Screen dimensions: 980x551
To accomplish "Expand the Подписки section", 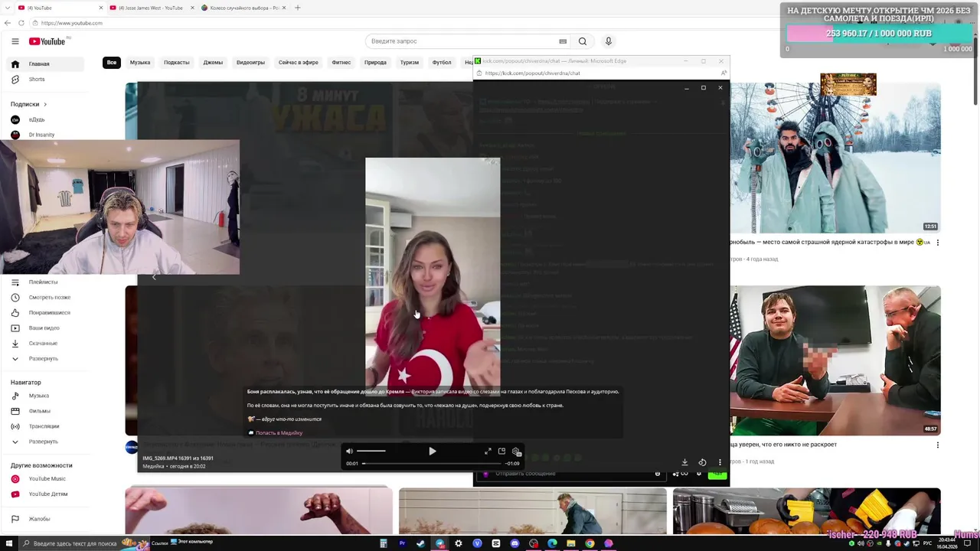I will click(29, 104).
